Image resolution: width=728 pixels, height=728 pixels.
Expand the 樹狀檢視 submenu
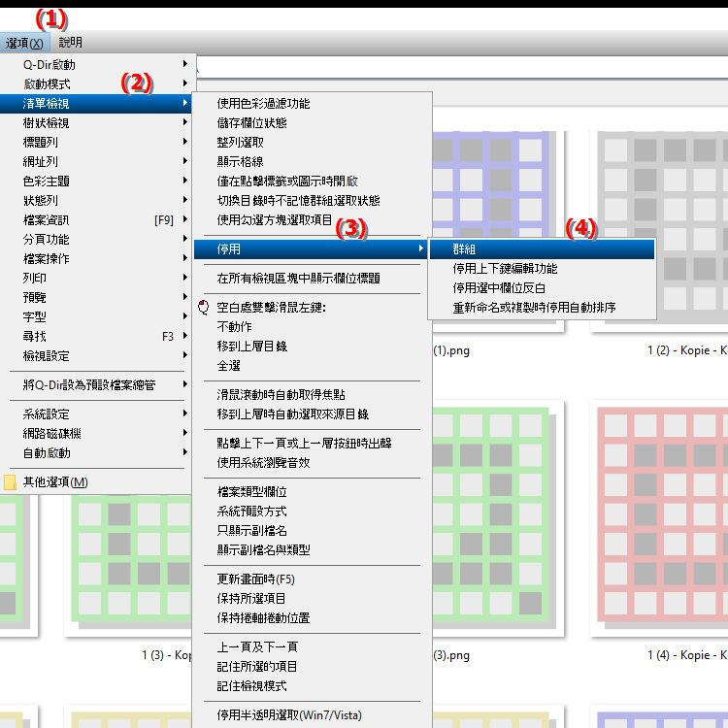97,122
